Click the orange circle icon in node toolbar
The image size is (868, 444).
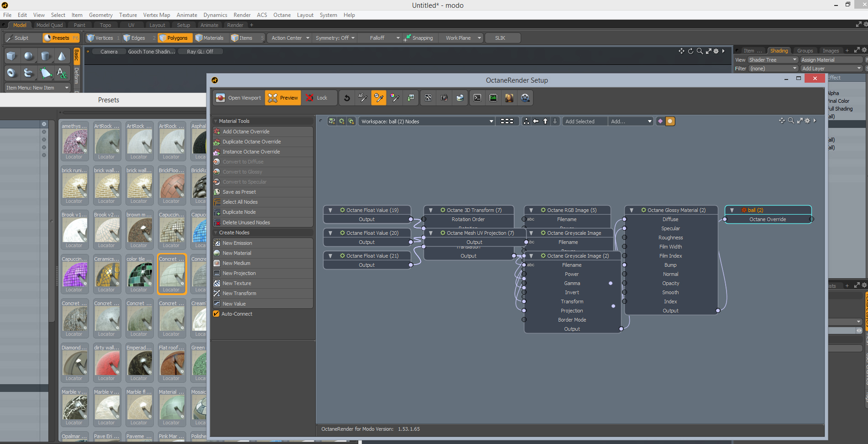click(x=670, y=122)
